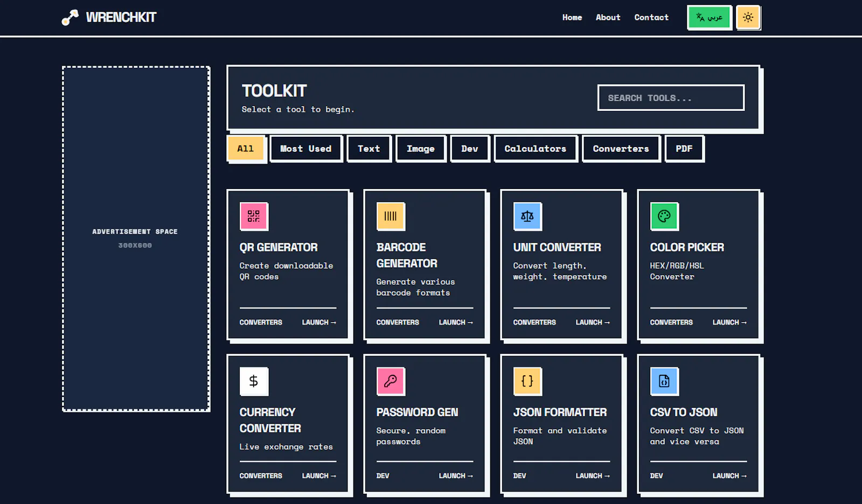Click 'Live exchange rates' description
The height and width of the screenshot is (504, 862).
[286, 446]
